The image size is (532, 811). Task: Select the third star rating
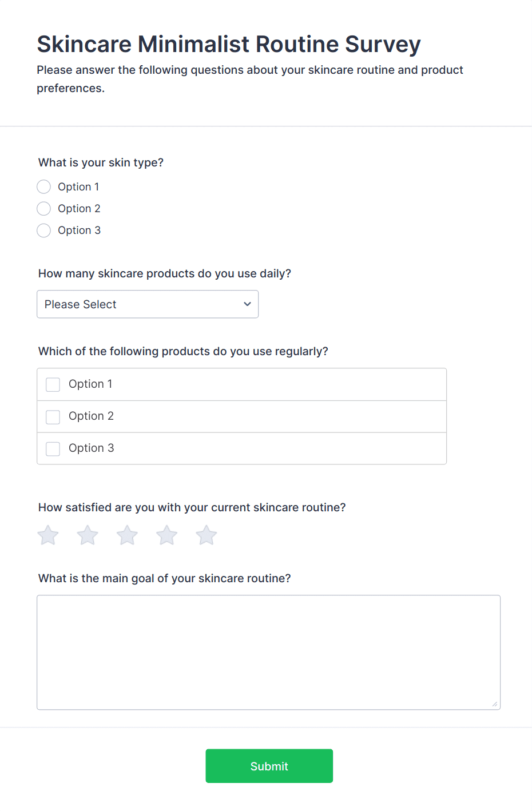click(127, 535)
